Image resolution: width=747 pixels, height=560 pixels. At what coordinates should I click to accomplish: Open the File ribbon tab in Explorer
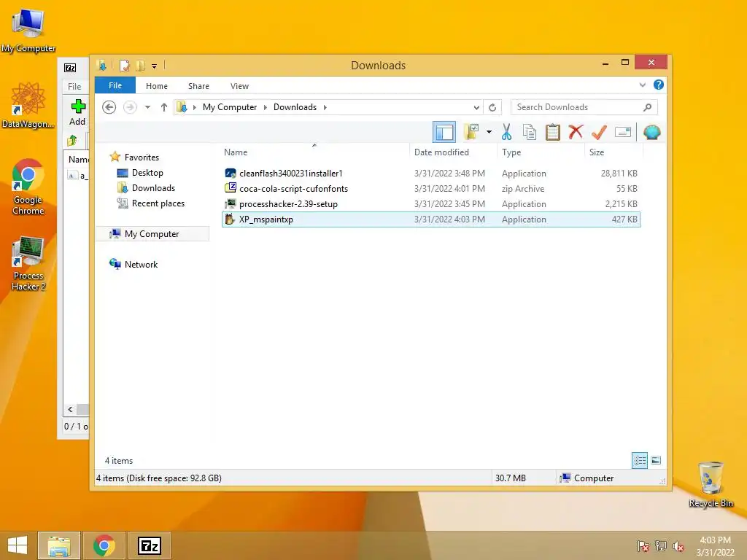(x=115, y=85)
